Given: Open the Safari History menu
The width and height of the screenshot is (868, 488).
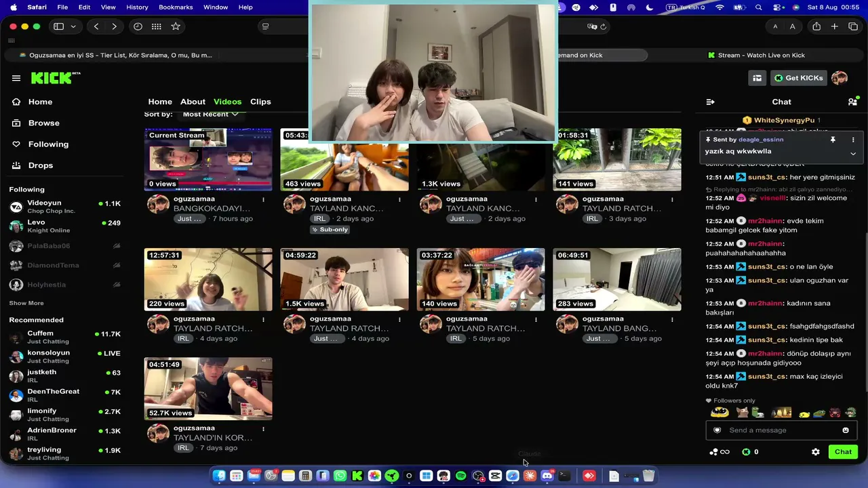Looking at the screenshot, I should pyautogui.click(x=137, y=7).
